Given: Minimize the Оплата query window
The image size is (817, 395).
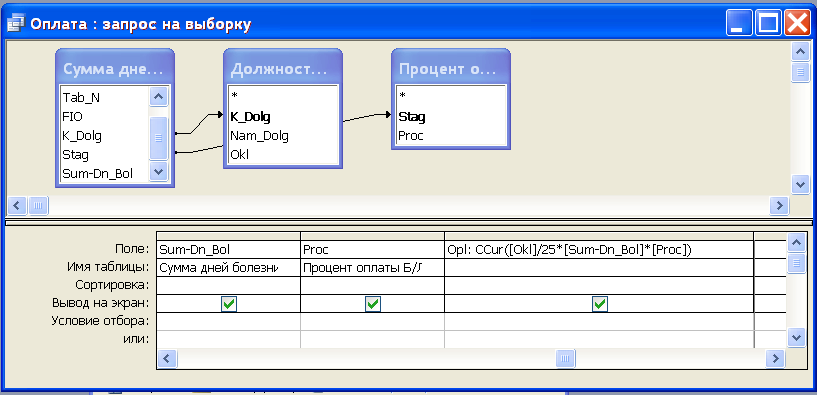Looking at the screenshot, I should click(x=740, y=24).
